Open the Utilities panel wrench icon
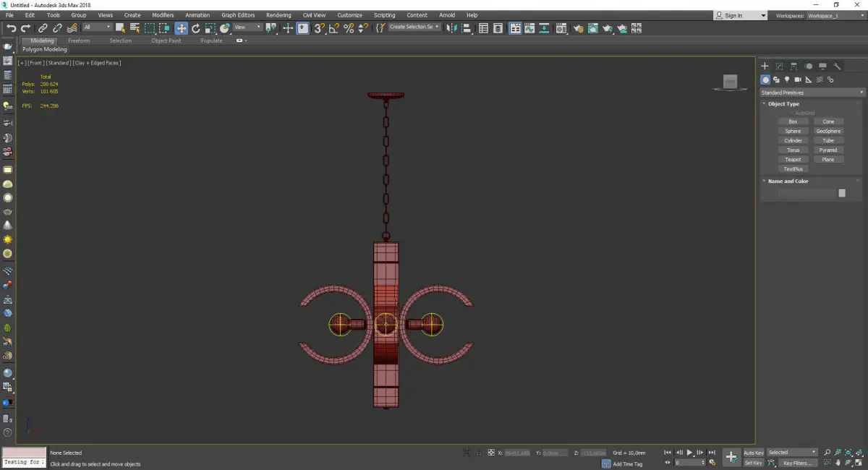The width and height of the screenshot is (868, 470). pyautogui.click(x=838, y=66)
